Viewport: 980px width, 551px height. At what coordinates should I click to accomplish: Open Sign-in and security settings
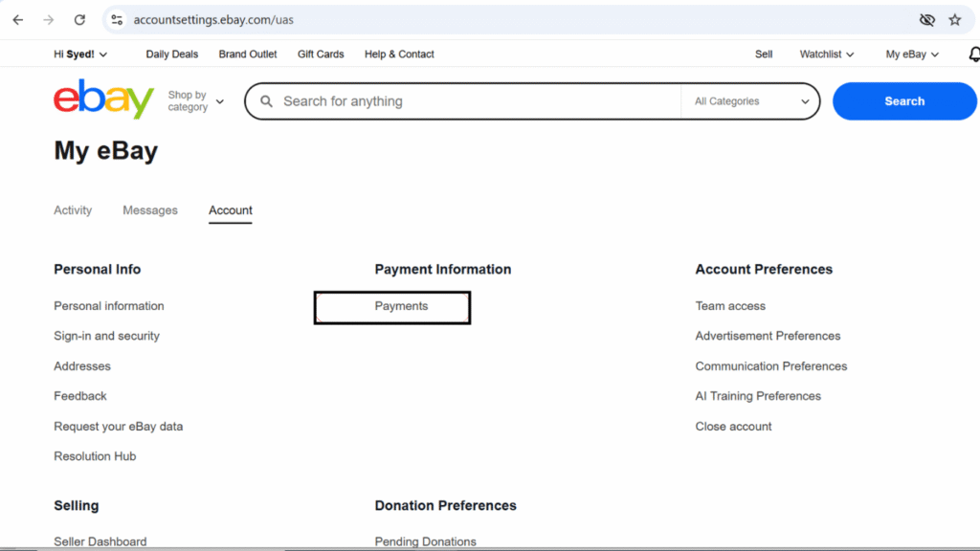(x=106, y=336)
